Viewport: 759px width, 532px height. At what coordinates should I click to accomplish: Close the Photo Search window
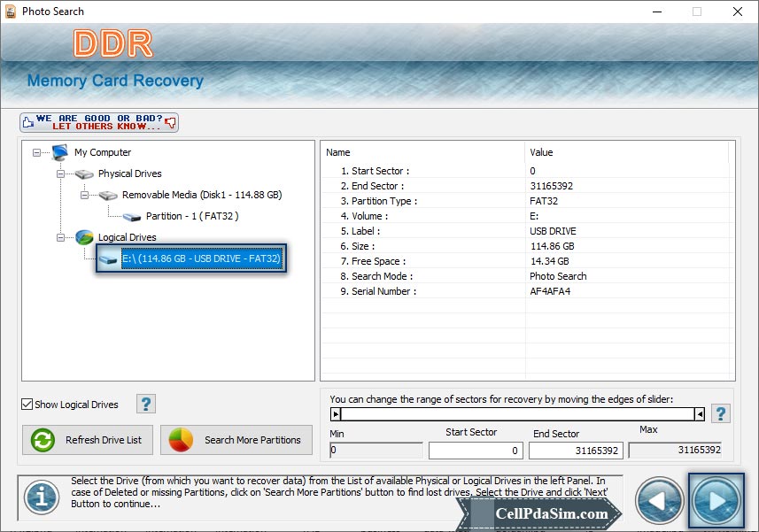(737, 12)
